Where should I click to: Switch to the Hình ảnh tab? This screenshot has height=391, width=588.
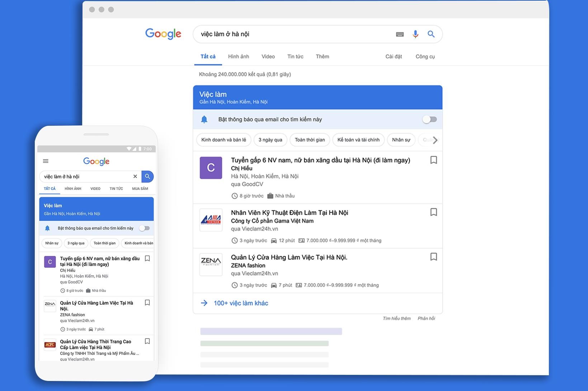pyautogui.click(x=238, y=56)
